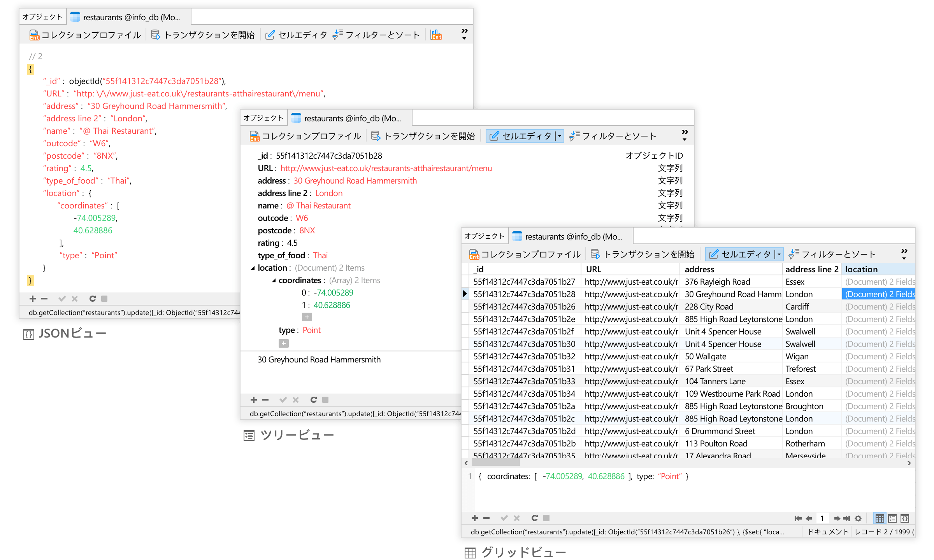Image resolution: width=934 pixels, height=560 pixels.
Task: Click トランザクションを開始 in grid view toolbar
Action: (x=643, y=254)
